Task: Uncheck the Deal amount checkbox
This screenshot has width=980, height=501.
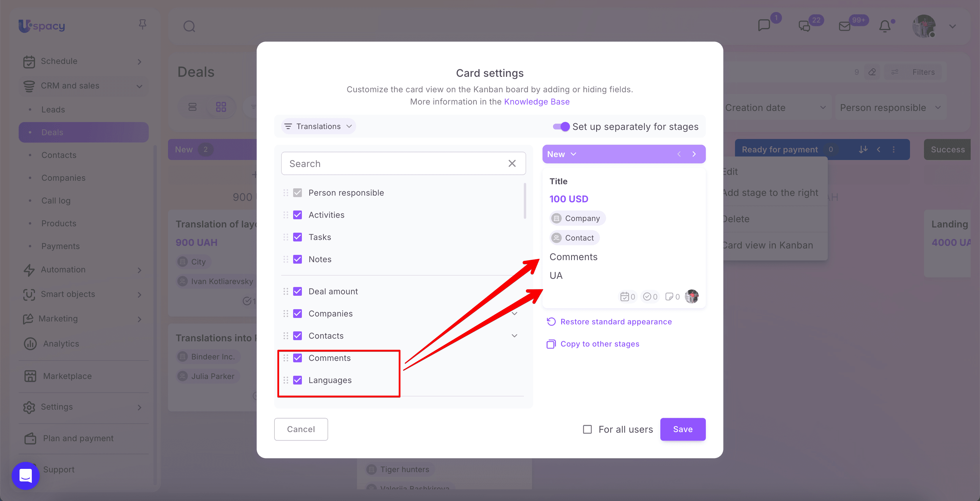Action: 297,291
